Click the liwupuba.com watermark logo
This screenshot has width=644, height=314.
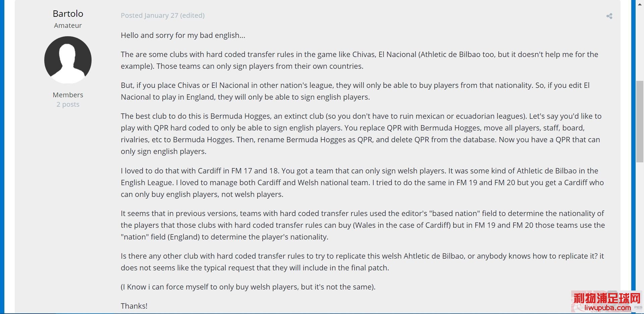(x=606, y=302)
